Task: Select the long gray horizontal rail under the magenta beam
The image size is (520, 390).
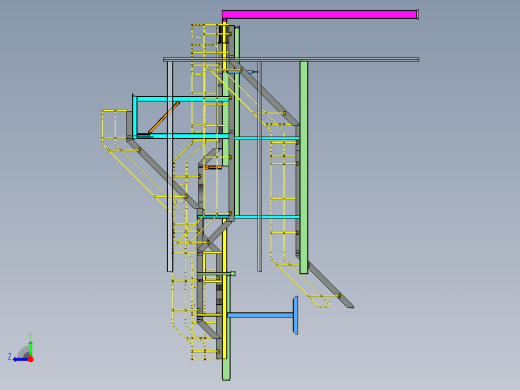Action: click(x=291, y=59)
